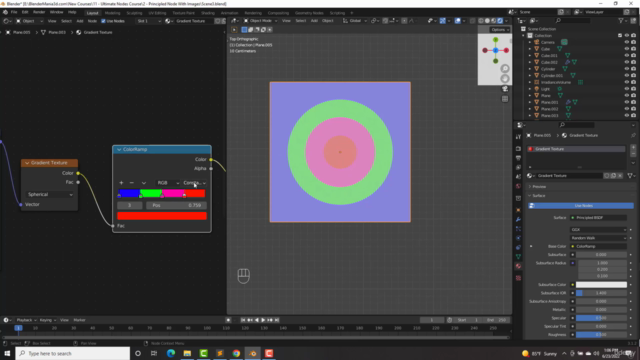The width and height of the screenshot is (640, 360).
Task: Switch to Geometry Nodes workspace tab
Action: (x=309, y=13)
